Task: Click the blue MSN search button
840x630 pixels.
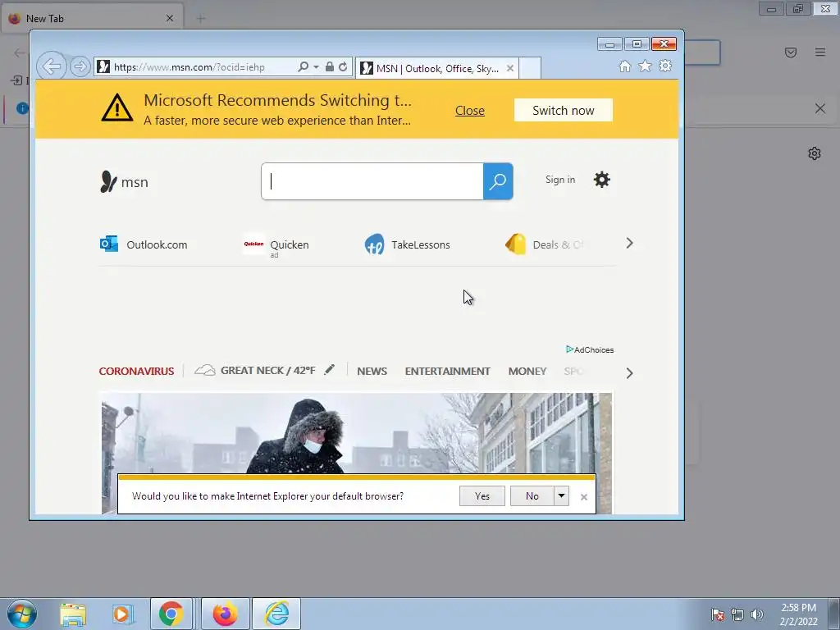Action: [498, 181]
